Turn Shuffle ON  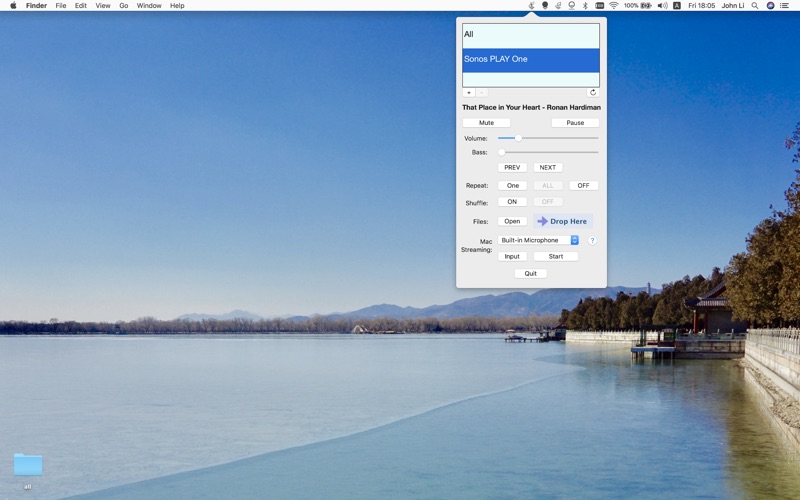(x=512, y=202)
